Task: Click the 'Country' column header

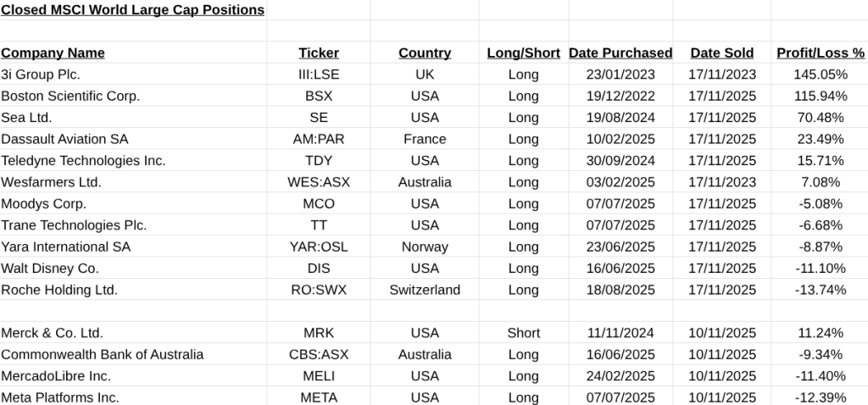Action: point(425,53)
